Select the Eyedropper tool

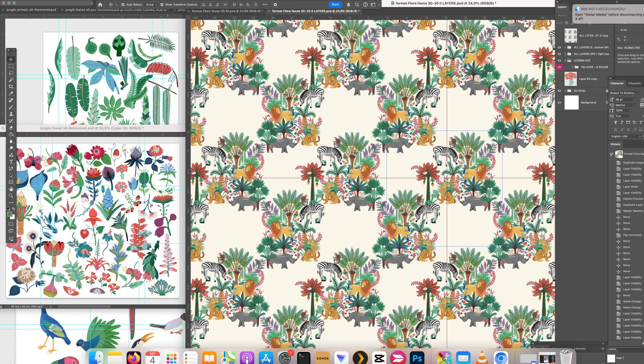[11, 93]
